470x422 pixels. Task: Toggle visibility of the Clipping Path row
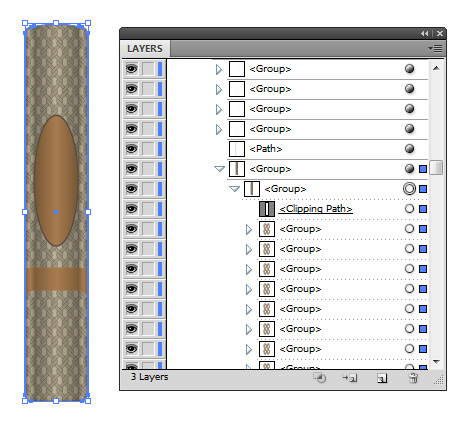pyautogui.click(x=132, y=209)
